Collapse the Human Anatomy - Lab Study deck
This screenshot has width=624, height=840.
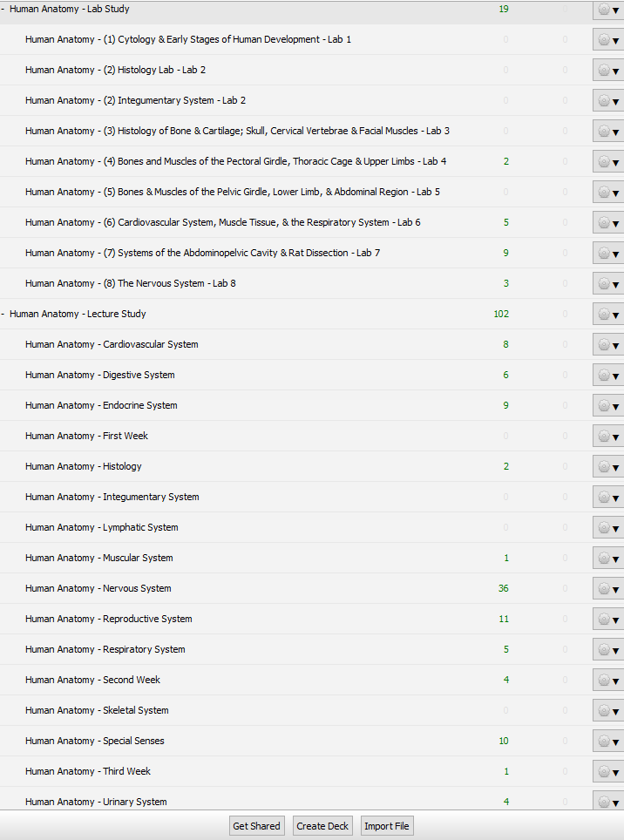[3, 9]
